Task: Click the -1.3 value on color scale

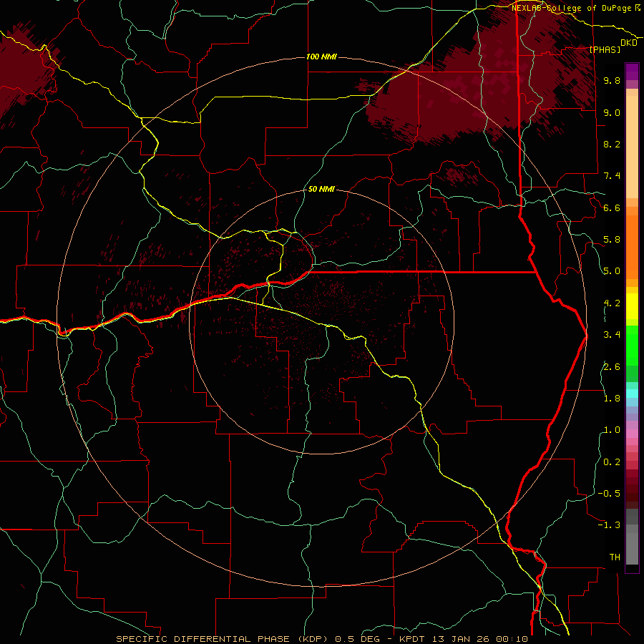Action: 609,525
